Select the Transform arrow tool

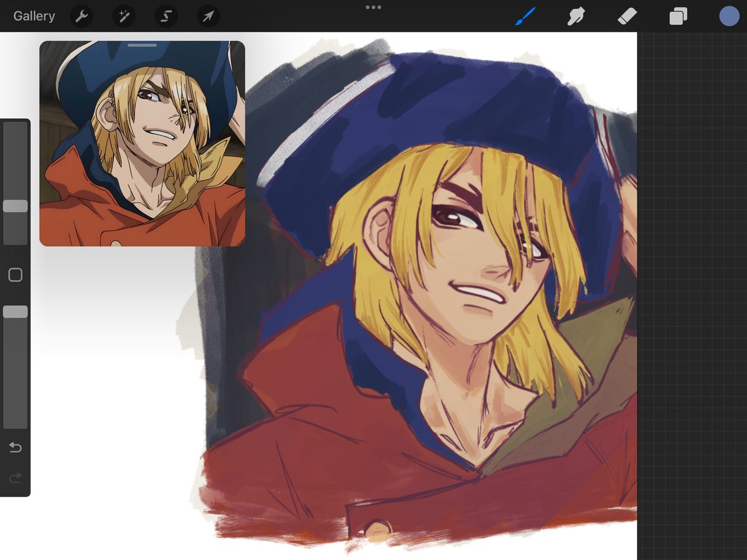(x=209, y=16)
